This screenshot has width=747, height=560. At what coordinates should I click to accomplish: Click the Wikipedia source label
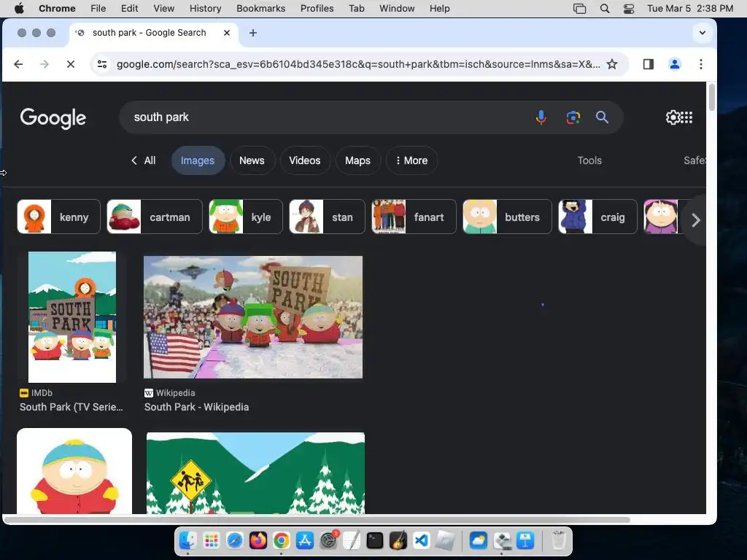pyautogui.click(x=175, y=393)
